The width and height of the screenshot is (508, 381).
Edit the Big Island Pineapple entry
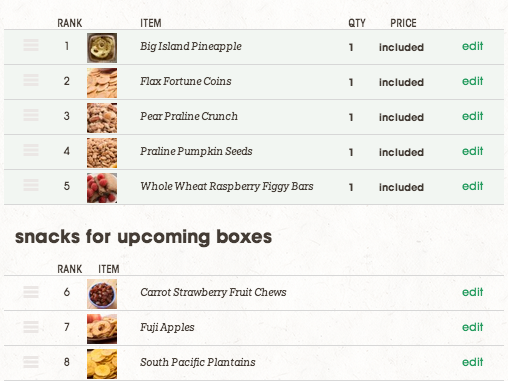click(x=472, y=46)
